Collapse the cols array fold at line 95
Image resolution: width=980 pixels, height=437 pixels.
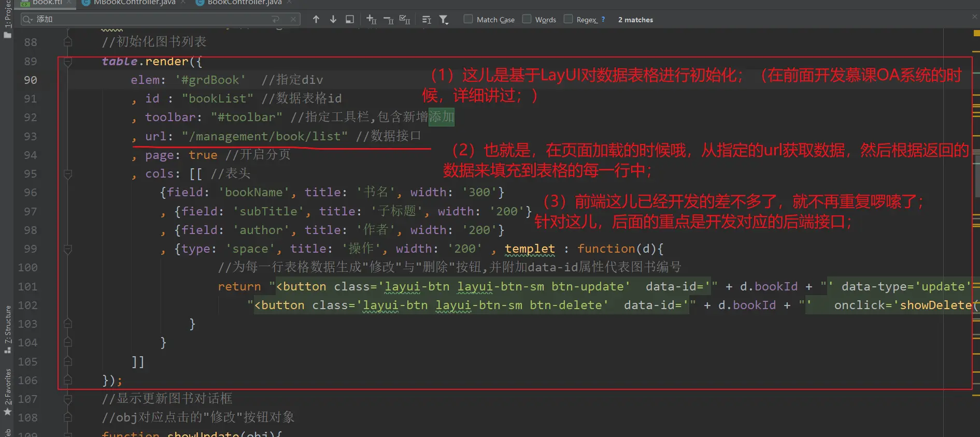[x=68, y=174]
